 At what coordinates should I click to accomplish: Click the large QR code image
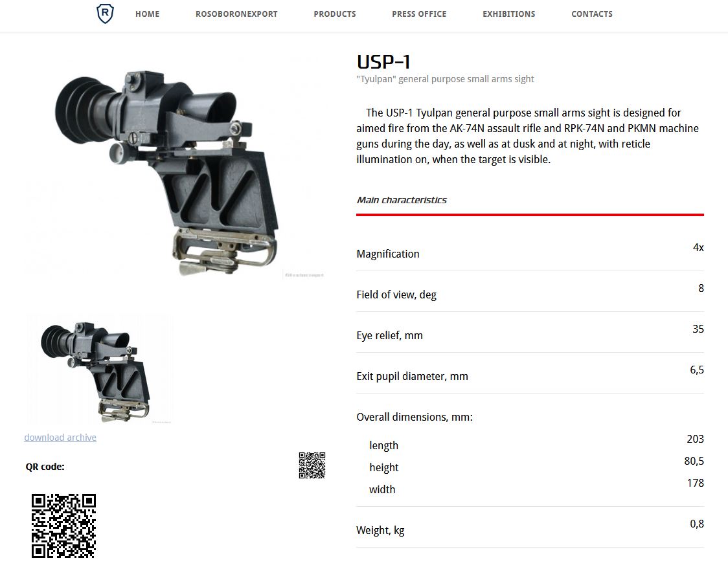click(x=63, y=526)
